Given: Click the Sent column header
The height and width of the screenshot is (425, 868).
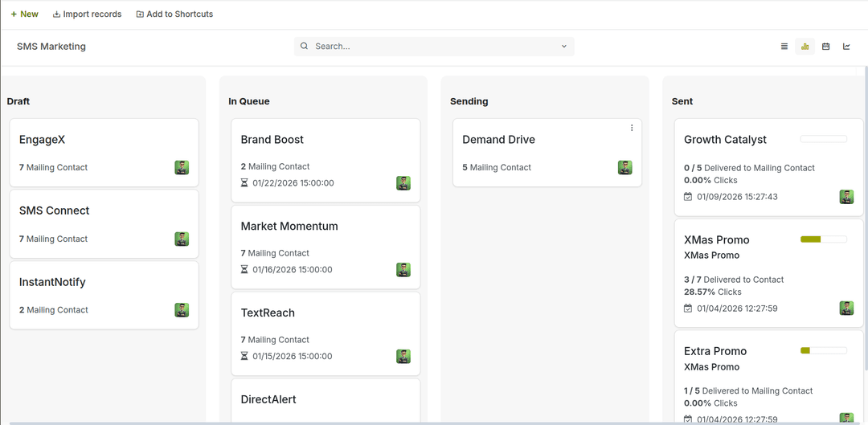Looking at the screenshot, I should point(682,101).
